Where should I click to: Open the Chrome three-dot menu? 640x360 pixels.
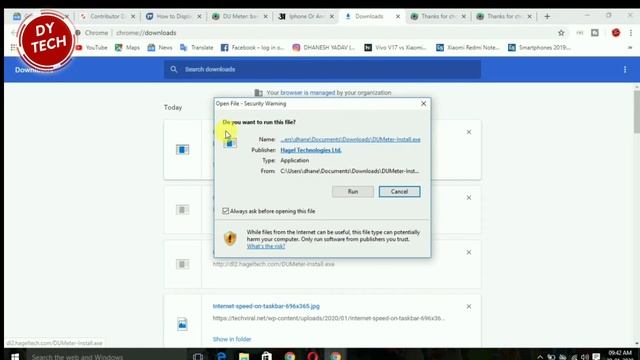(x=631, y=33)
